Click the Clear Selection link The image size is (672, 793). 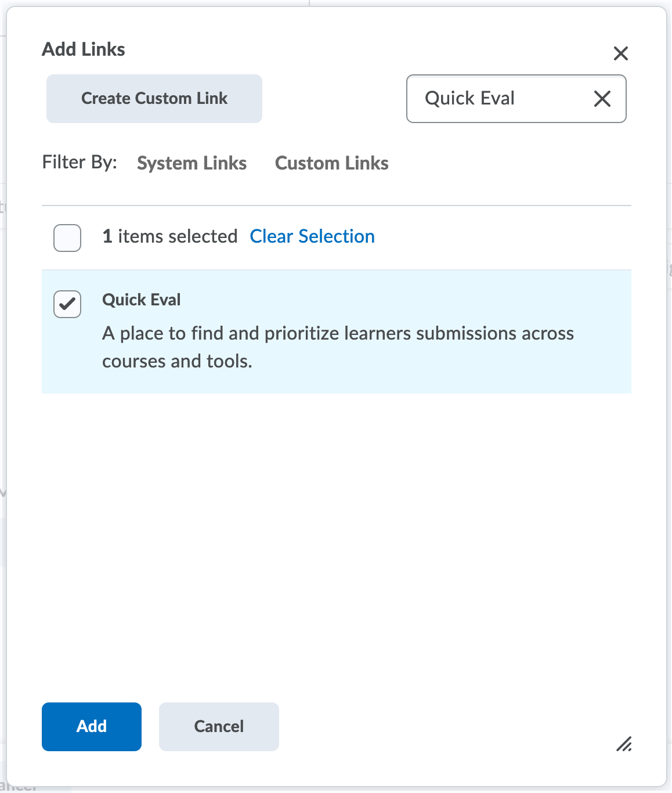(x=312, y=236)
